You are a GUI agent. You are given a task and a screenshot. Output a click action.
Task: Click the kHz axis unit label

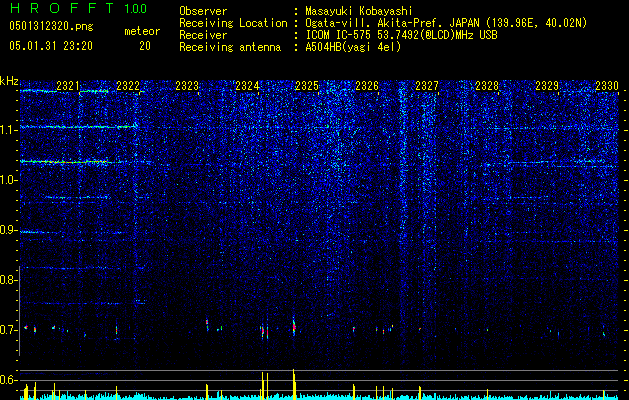[x=9, y=81]
